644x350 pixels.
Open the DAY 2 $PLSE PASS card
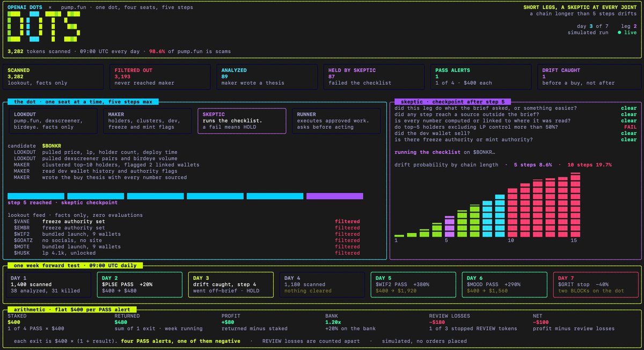141,284
